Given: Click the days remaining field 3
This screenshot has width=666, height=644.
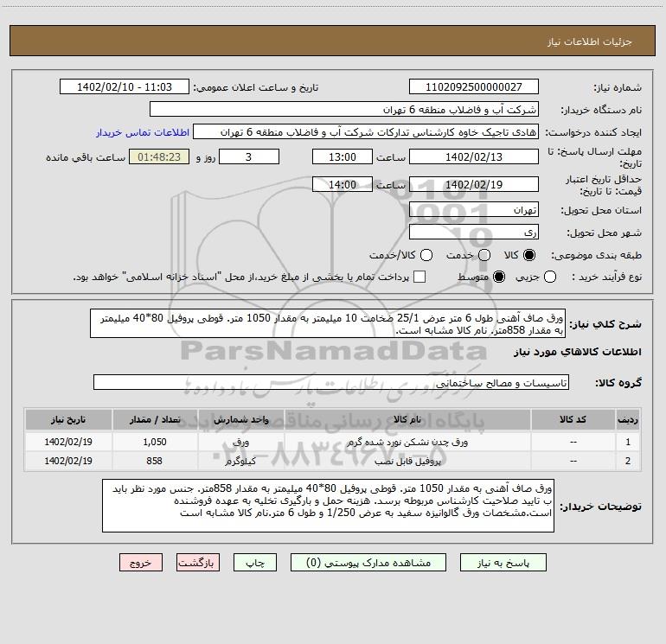Looking at the screenshot, I should (x=249, y=156).
